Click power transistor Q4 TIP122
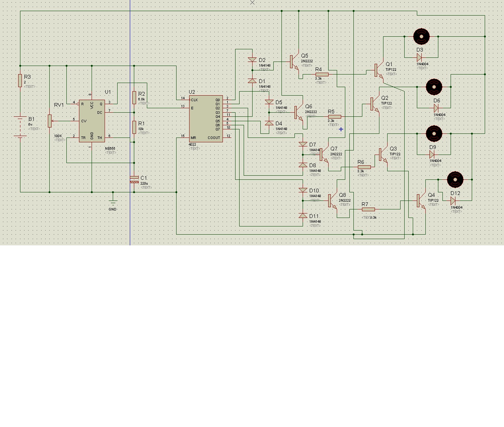This screenshot has width=504, height=427. point(421,201)
